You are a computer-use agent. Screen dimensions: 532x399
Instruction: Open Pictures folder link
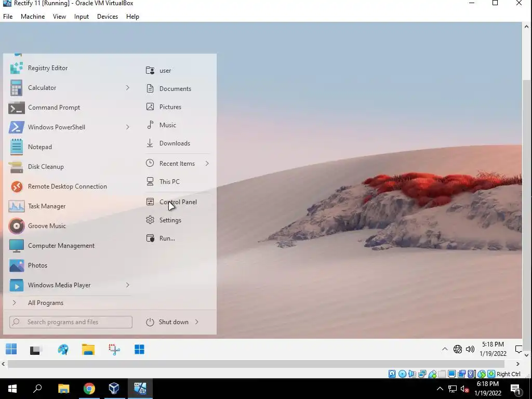coord(170,107)
